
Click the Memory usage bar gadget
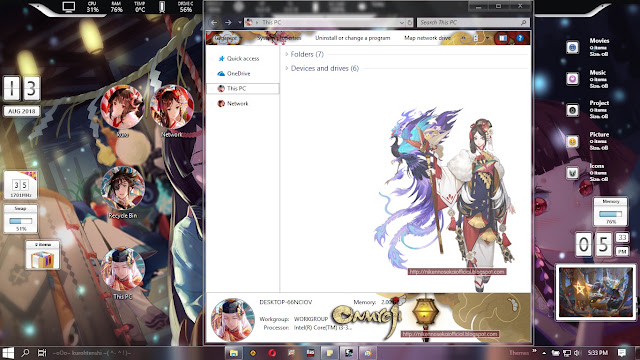tap(610, 214)
